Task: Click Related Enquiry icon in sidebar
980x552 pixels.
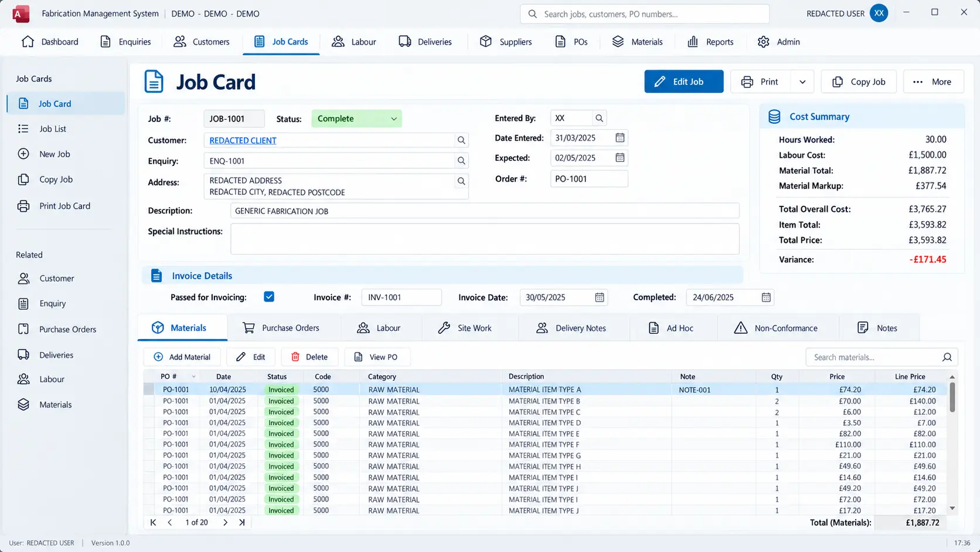Action: coord(23,303)
